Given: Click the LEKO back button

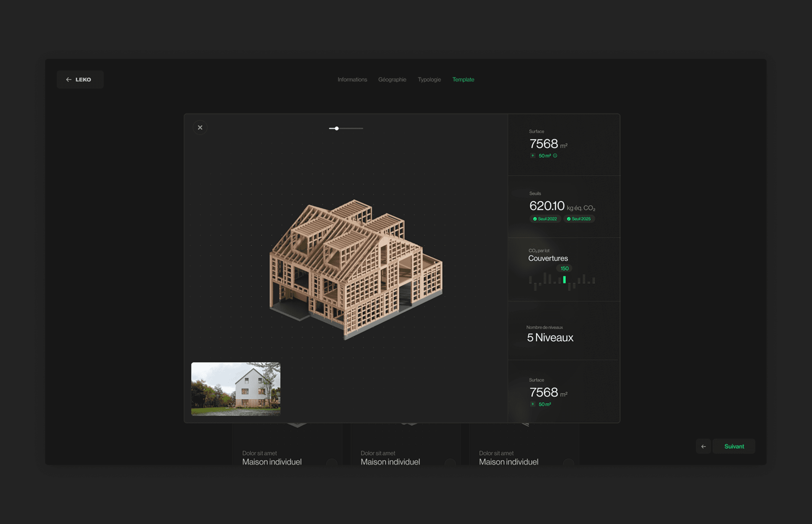Looking at the screenshot, I should click(x=80, y=80).
